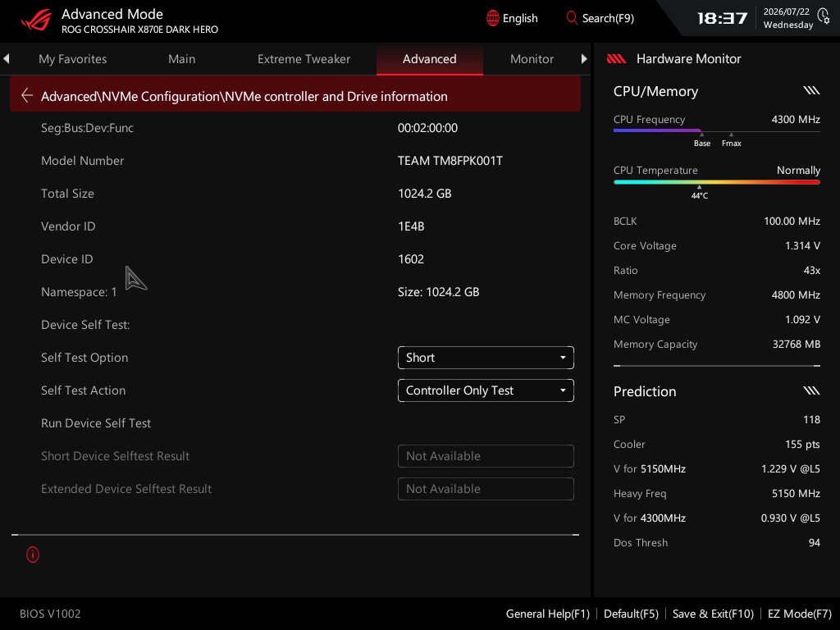Open the Self Test Action dropdown
Screen dimensions: 840x630
[x=486, y=390]
